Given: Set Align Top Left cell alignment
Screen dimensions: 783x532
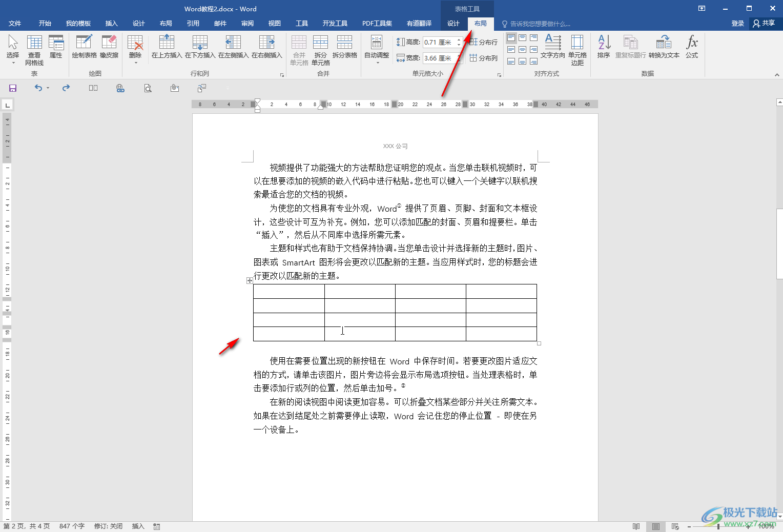Looking at the screenshot, I should point(511,38).
